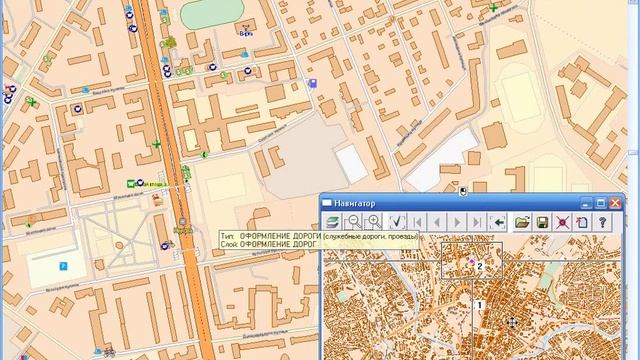The image size is (640, 360).
Task: Click the new document icon in Navigator
Action: click(x=582, y=222)
